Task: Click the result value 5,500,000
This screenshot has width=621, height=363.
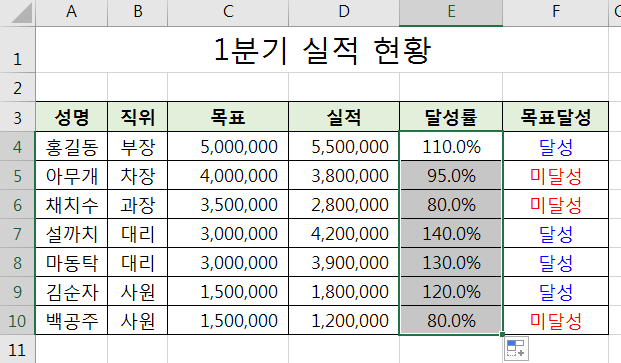Action: [344, 146]
